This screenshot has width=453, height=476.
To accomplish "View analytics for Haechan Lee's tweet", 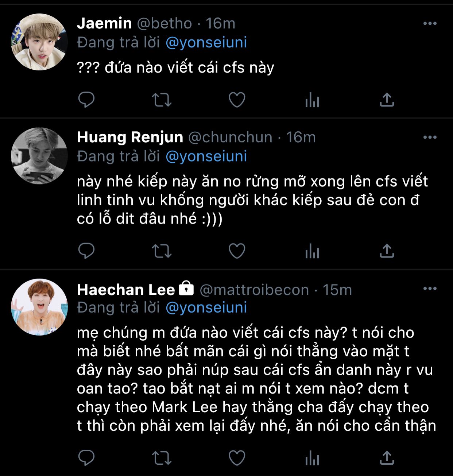I will (312, 458).
